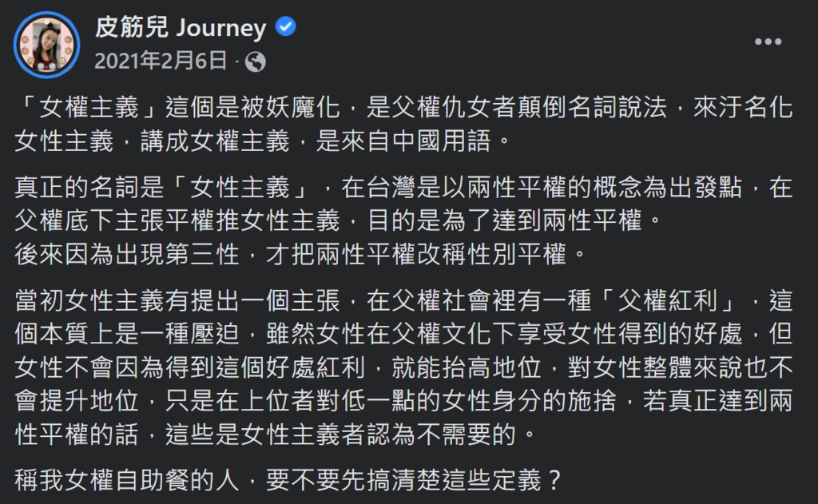Screen dimensions: 818x504
Task: Click the words 在台灣 in second paragraph
Action: click(x=379, y=188)
